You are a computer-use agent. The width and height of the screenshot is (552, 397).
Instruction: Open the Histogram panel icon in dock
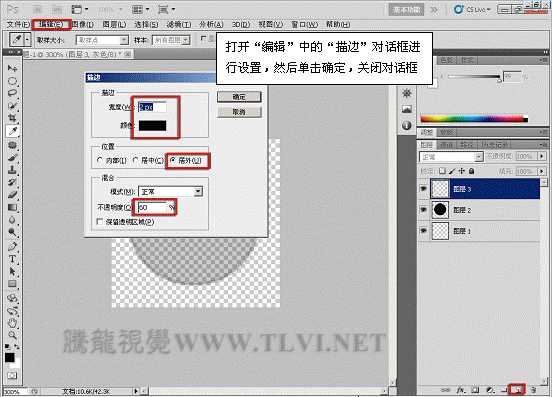pos(407,109)
